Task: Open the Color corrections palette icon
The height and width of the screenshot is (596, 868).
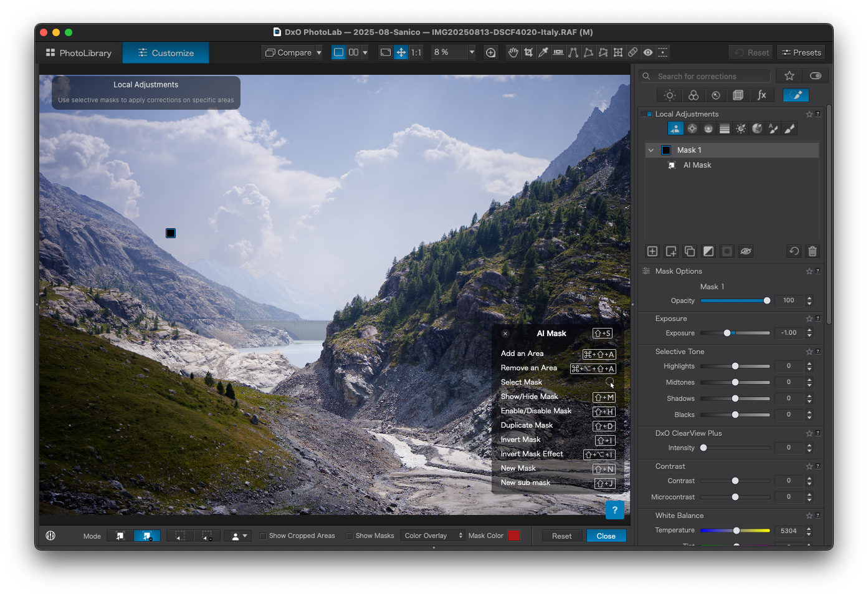Action: point(693,95)
